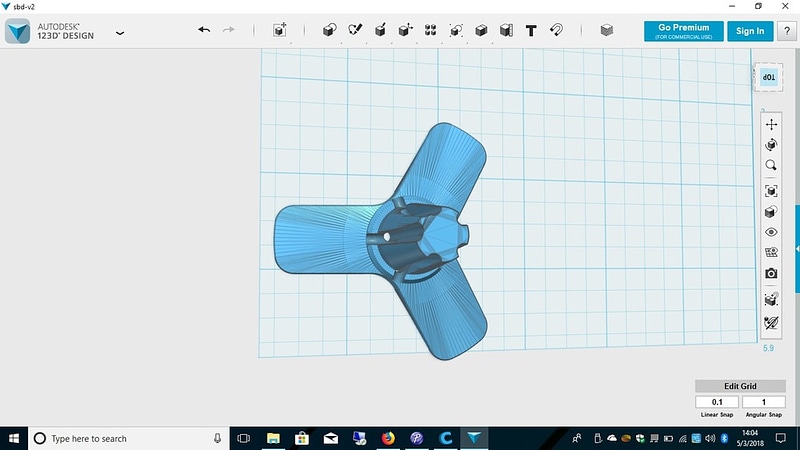Open the Grouping tool menu

(x=456, y=30)
